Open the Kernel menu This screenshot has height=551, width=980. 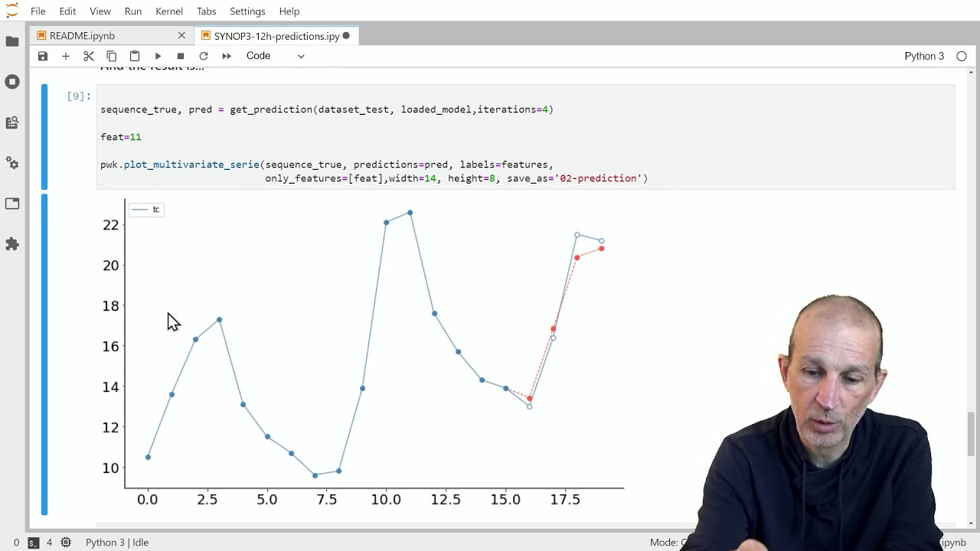click(x=168, y=11)
